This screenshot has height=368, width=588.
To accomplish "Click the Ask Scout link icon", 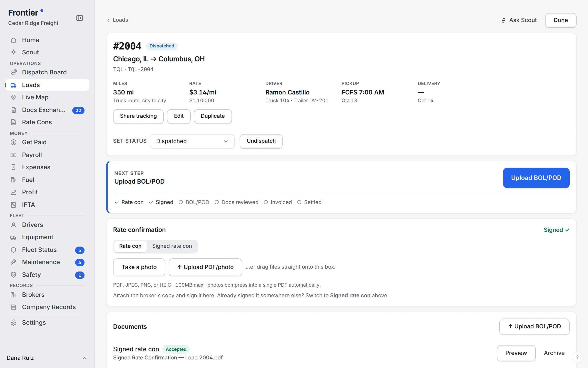I will [503, 20].
